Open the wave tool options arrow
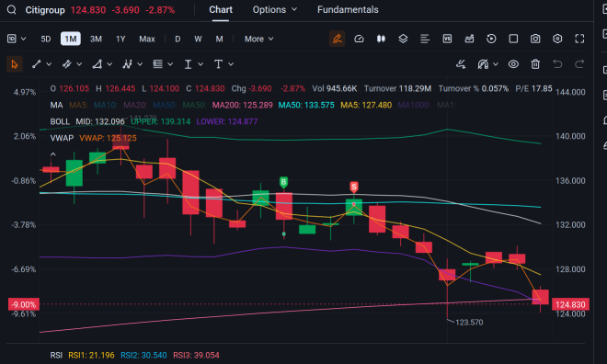The image size is (607, 364). click(x=140, y=64)
